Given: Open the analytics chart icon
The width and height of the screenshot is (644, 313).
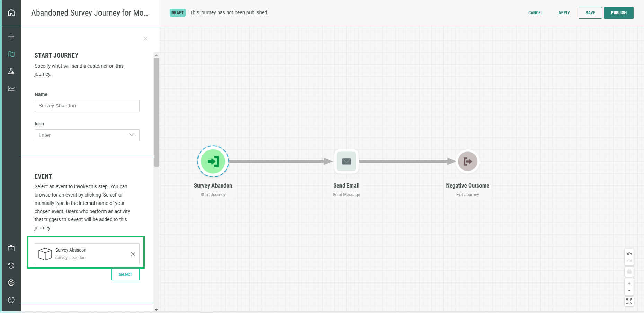Looking at the screenshot, I should 11,89.
